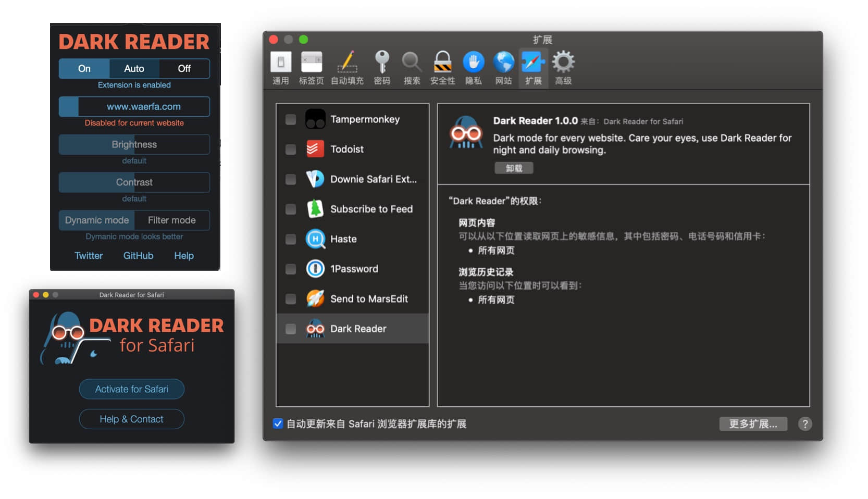Click the Subscribe to Feed icon
The height and width of the screenshot is (499, 868).
pos(315,209)
